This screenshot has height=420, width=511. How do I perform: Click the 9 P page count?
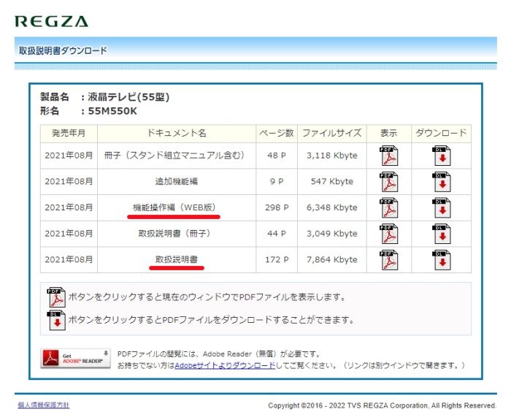277,181
